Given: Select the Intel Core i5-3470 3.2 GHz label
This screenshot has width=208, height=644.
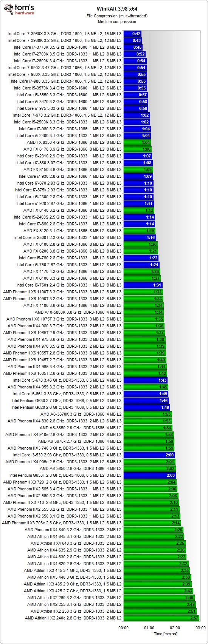Looking at the screenshot, I should (x=69, y=102).
